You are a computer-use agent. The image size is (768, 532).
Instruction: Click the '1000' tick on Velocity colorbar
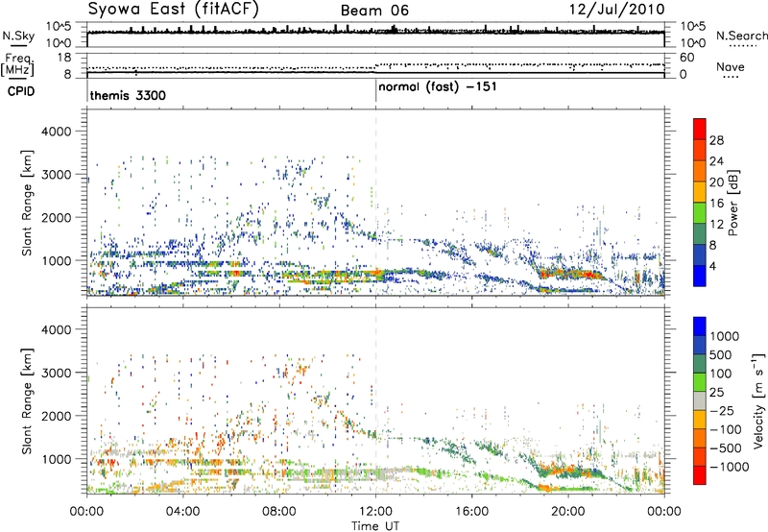[725, 336]
